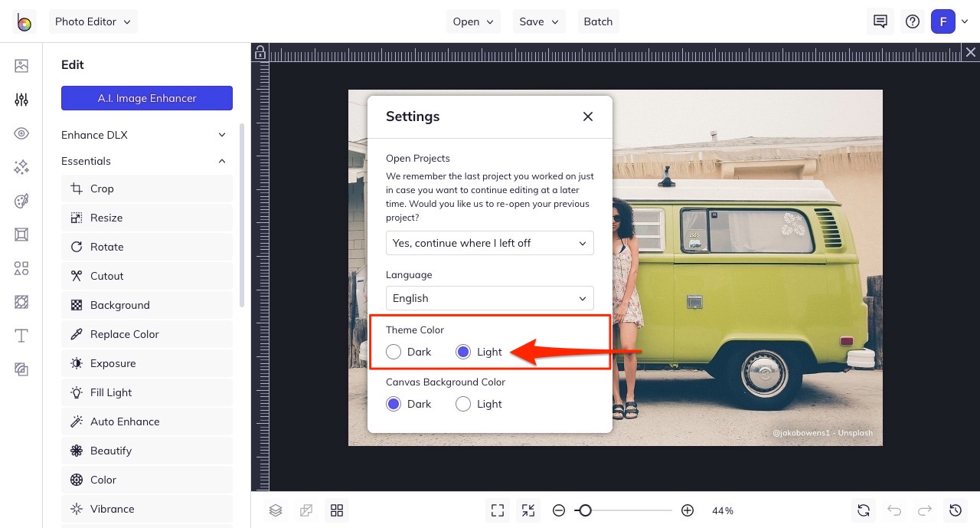Select the Resize tool

[147, 218]
